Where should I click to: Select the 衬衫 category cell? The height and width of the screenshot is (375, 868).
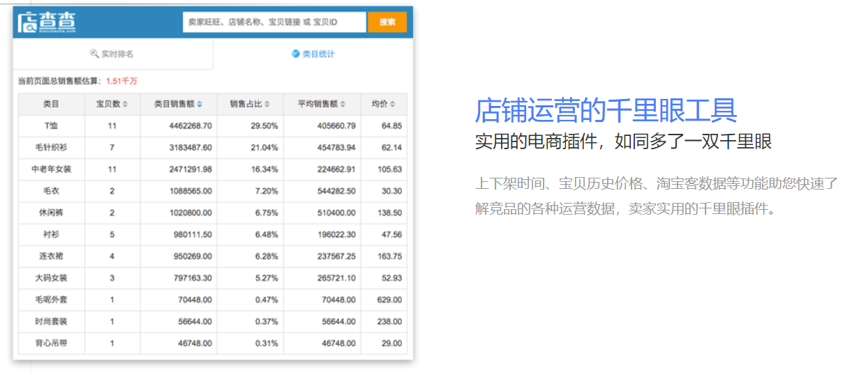[51, 235]
